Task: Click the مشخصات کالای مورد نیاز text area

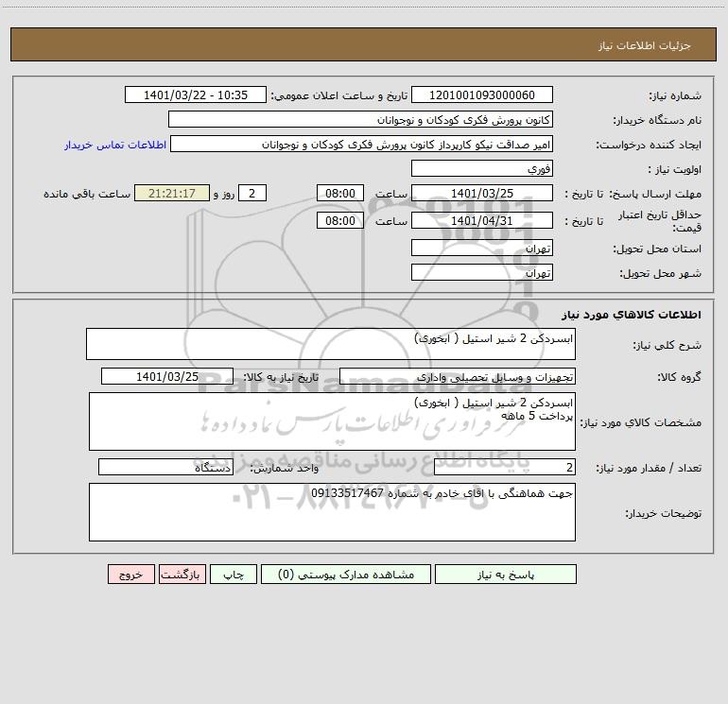Action: pos(332,421)
